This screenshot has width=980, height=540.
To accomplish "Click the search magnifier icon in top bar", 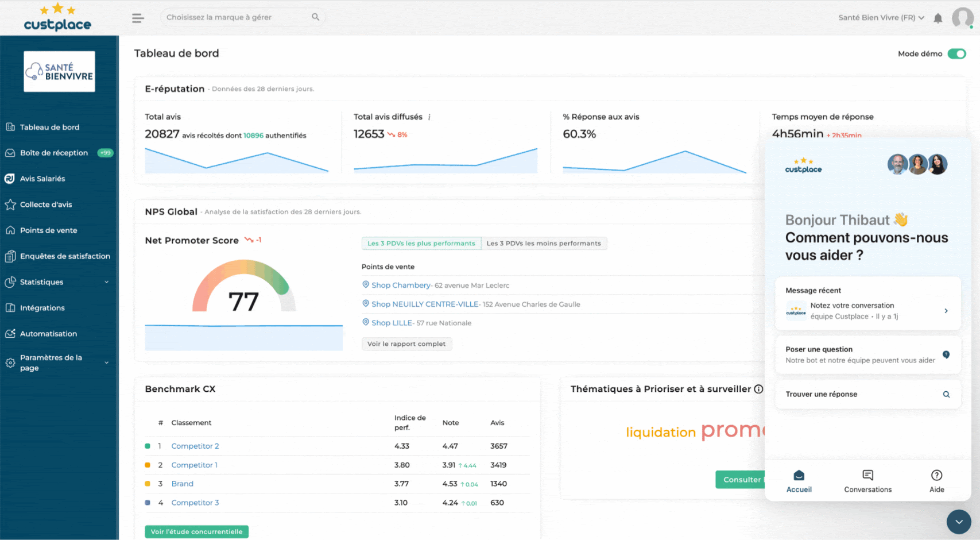I will pyautogui.click(x=315, y=17).
